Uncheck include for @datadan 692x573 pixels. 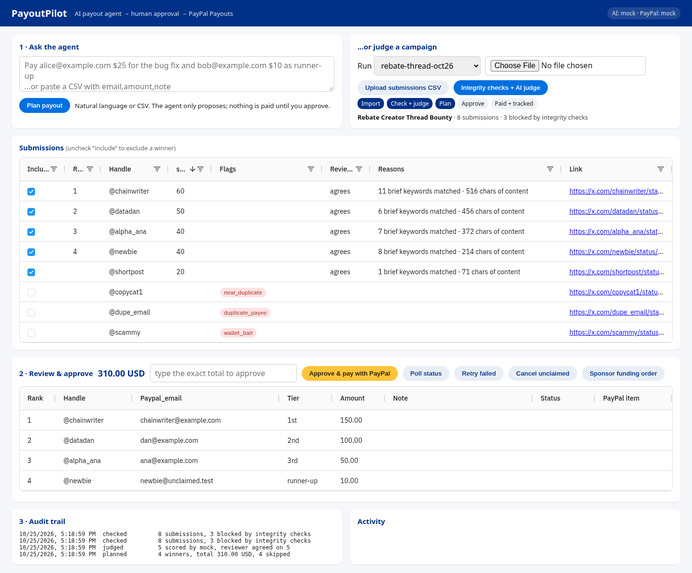31,212
